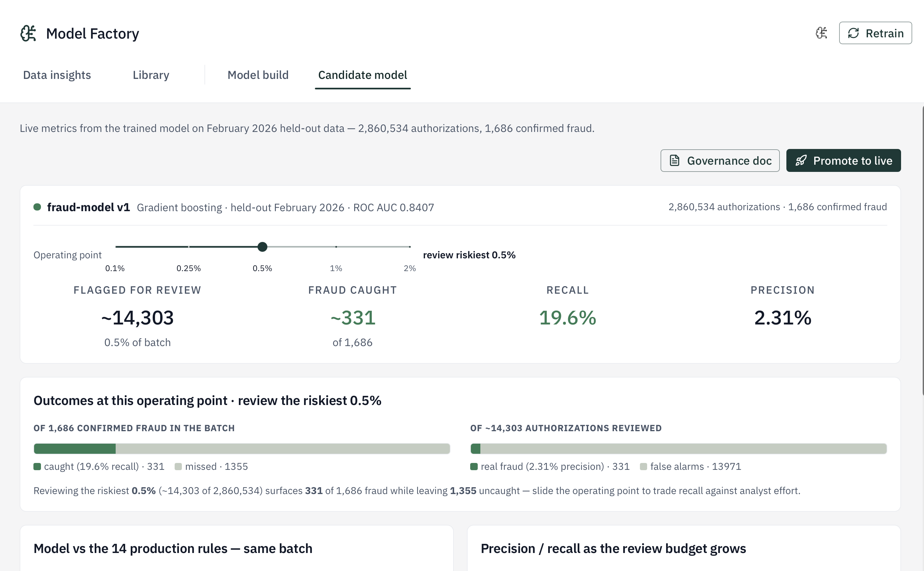The height and width of the screenshot is (571, 924).
Task: Set operating point to 2% end
Action: coord(410,247)
